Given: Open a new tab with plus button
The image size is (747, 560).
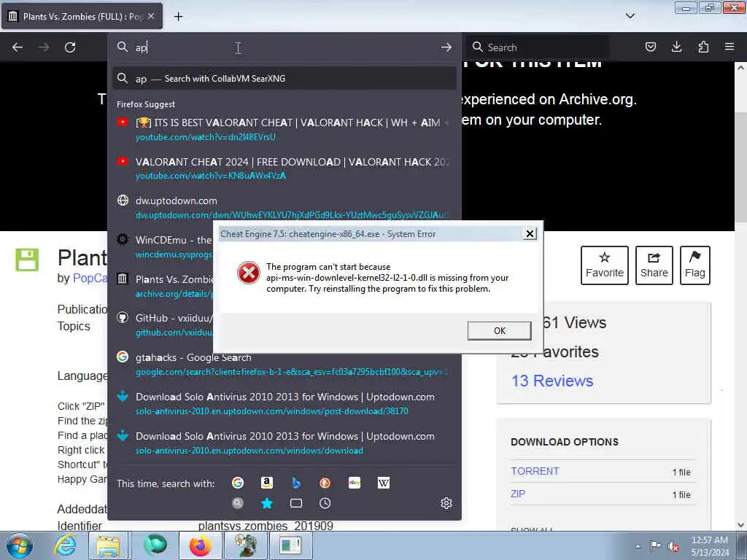Looking at the screenshot, I should [178, 17].
